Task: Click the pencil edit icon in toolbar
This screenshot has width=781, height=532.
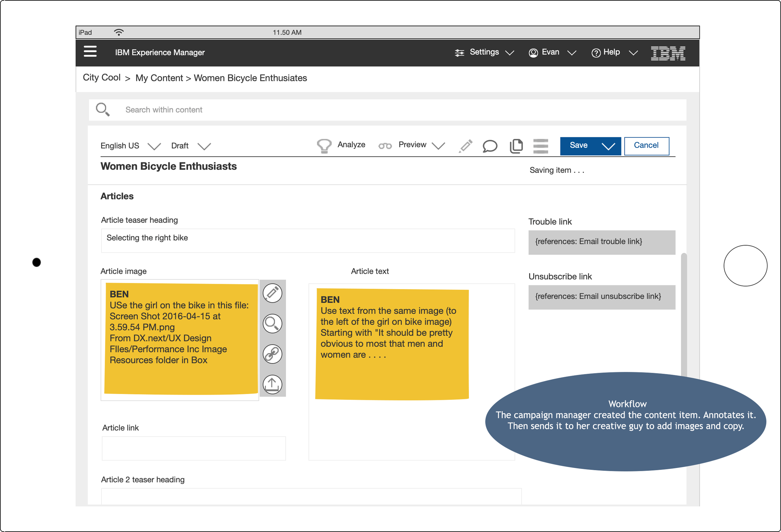Action: [466, 146]
